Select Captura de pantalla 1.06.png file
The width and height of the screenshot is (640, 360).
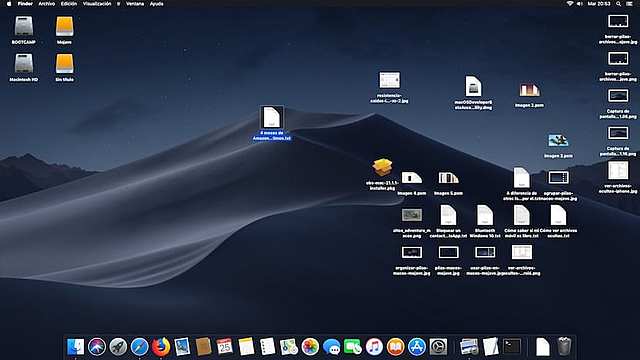coord(618,96)
